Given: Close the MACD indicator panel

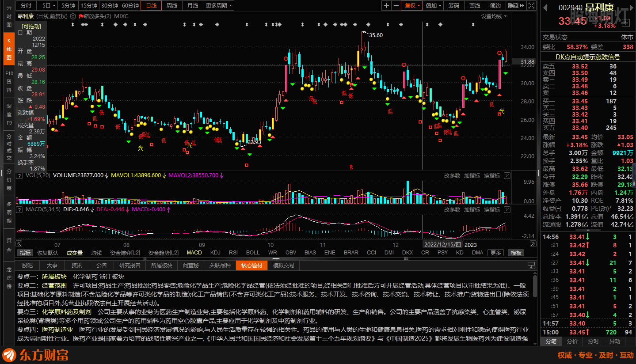Looking at the screenshot, I should [x=507, y=209].
